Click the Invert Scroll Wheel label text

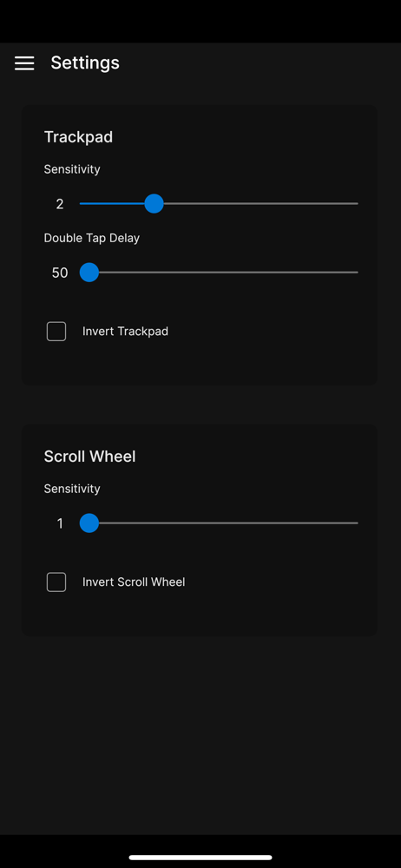pyautogui.click(x=134, y=582)
